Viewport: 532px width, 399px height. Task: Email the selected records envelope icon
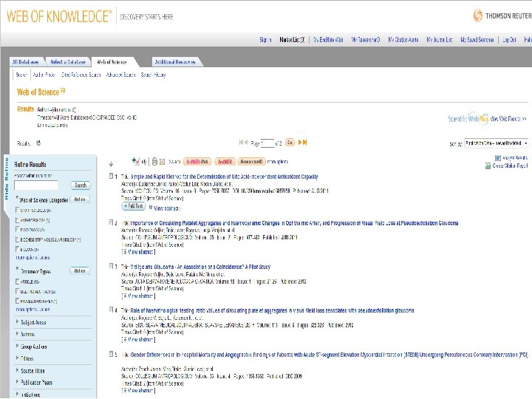coord(162,162)
